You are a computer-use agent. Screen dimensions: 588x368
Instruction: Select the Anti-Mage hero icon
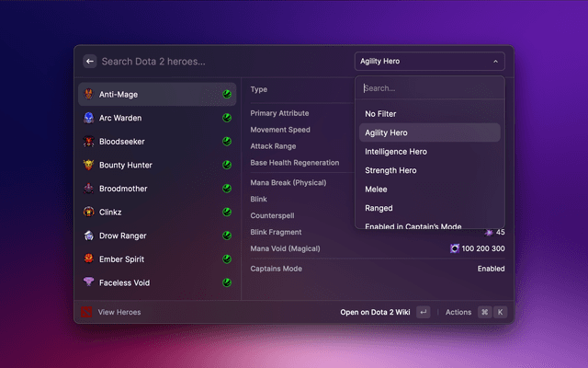coord(88,95)
